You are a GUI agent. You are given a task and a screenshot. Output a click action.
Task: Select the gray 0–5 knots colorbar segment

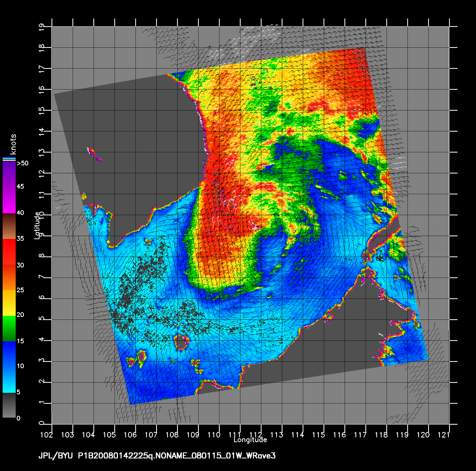point(9,405)
